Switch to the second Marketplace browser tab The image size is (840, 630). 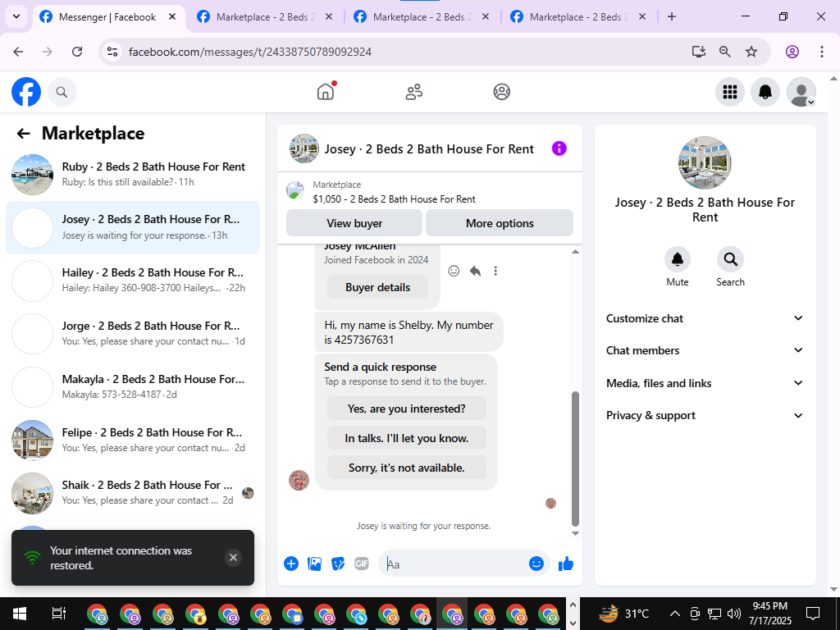[x=265, y=17]
